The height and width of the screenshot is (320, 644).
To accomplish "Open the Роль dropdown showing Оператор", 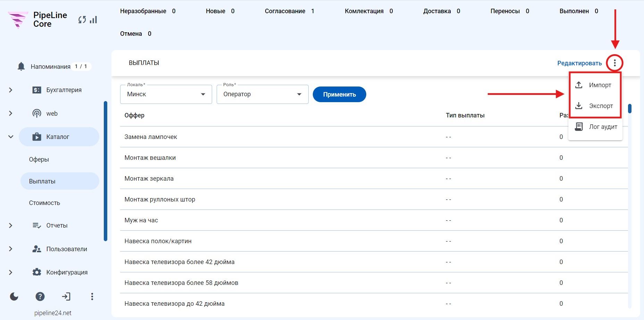I will [262, 94].
